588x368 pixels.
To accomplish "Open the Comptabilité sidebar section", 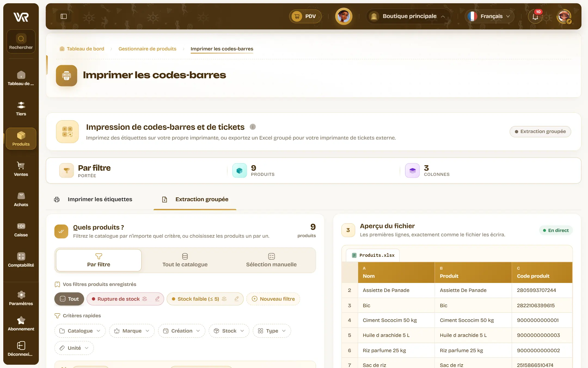I will tap(21, 260).
